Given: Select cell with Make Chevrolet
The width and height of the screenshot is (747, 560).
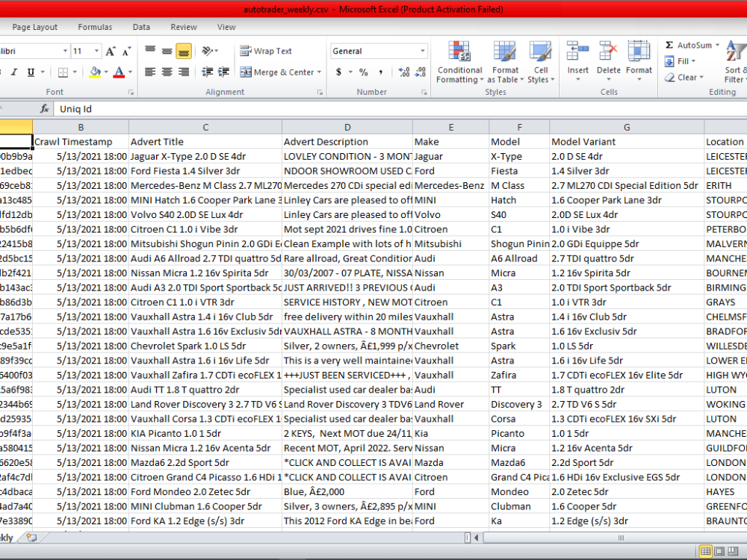Looking at the screenshot, I should click(450, 346).
